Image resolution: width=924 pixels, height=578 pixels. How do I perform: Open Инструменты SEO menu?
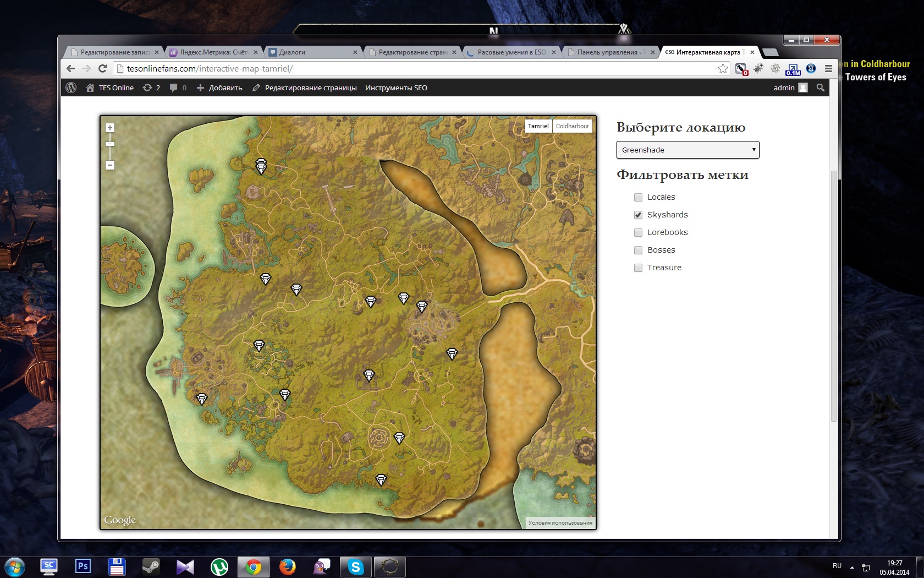[396, 88]
